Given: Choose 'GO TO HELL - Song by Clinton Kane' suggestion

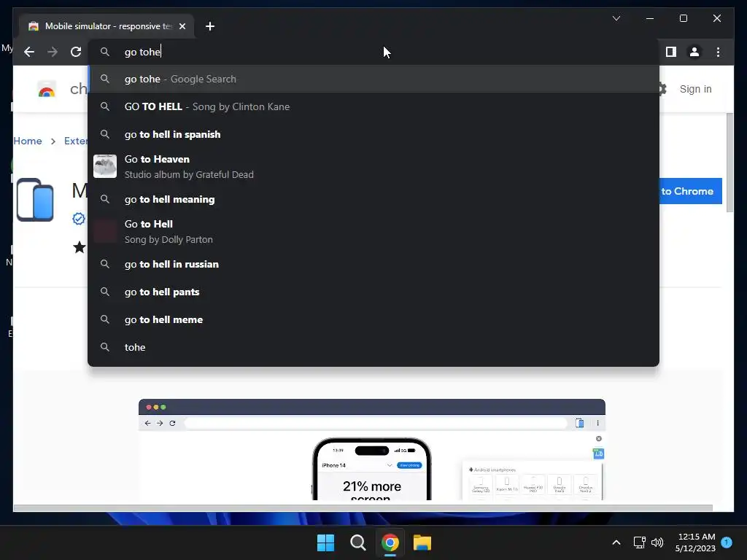Looking at the screenshot, I should 373,106.
